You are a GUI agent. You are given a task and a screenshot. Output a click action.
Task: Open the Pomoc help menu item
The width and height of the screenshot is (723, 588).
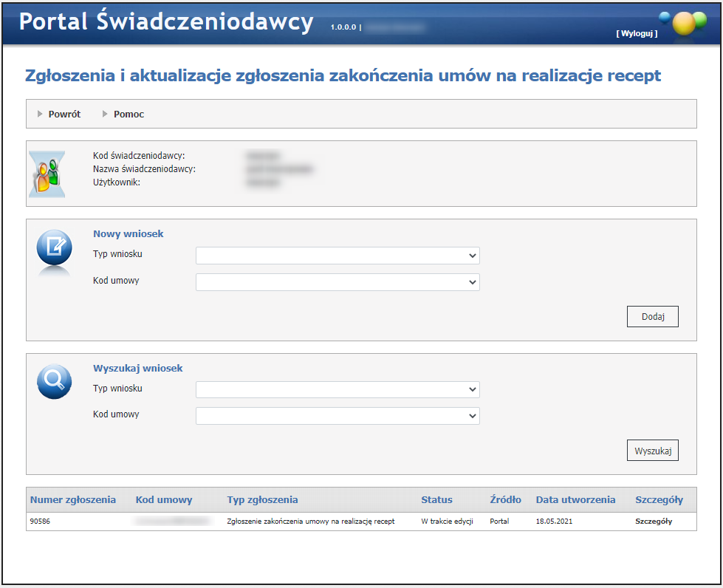coord(129,114)
